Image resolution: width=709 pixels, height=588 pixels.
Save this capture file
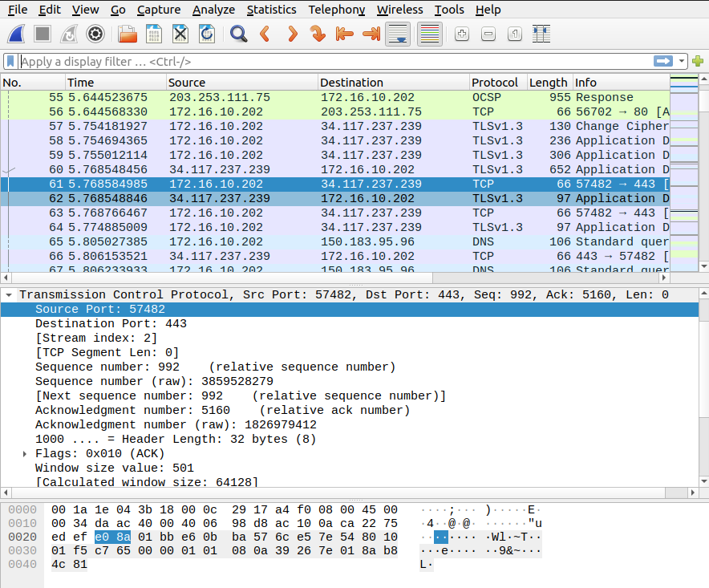pos(154,34)
